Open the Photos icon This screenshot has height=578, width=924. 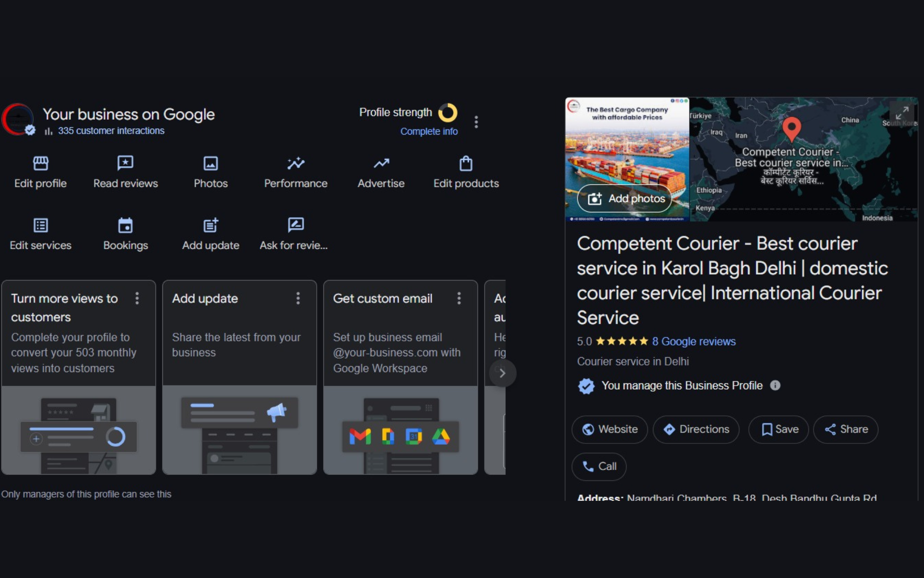pos(211,163)
